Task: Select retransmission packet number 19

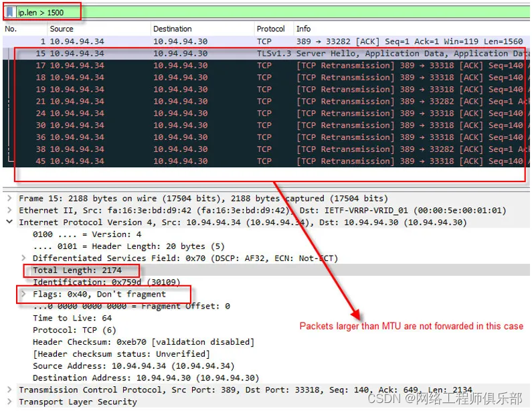Action: 266,89
